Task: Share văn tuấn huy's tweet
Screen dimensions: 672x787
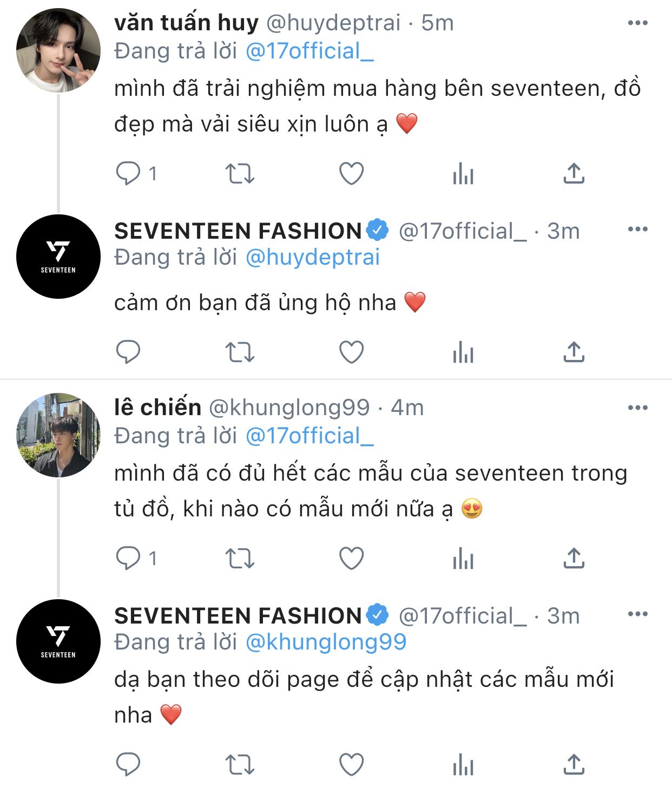Action: click(574, 174)
